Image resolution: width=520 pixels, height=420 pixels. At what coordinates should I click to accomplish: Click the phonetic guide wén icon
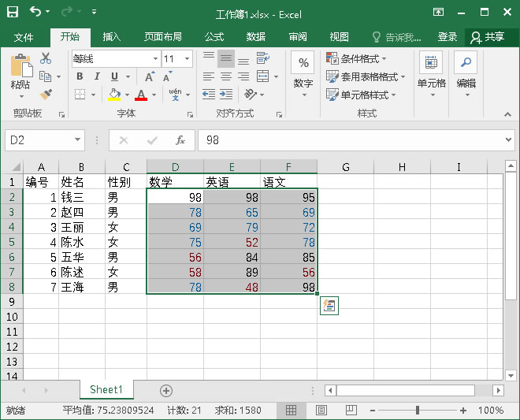pos(175,95)
